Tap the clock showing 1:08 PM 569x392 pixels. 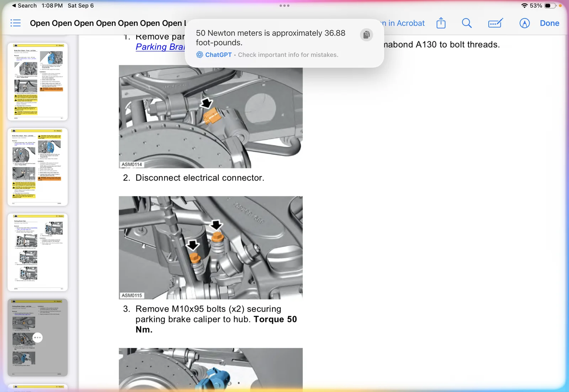52,6
